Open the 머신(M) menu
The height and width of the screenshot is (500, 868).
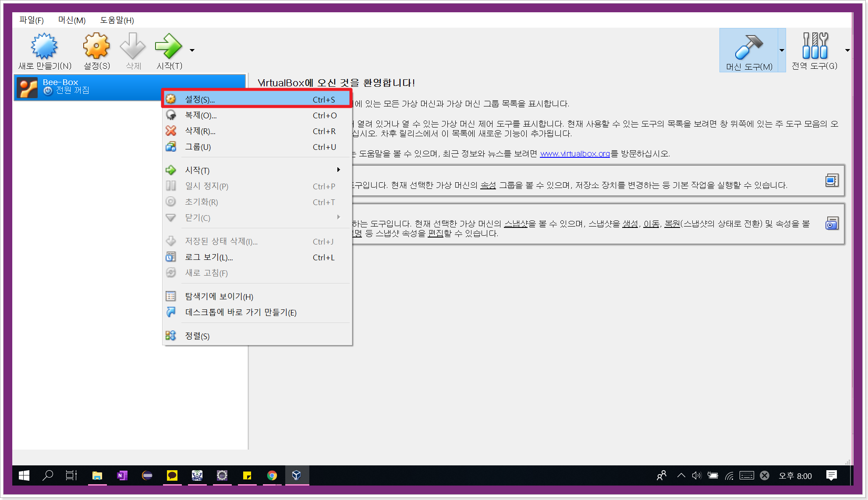coord(72,20)
